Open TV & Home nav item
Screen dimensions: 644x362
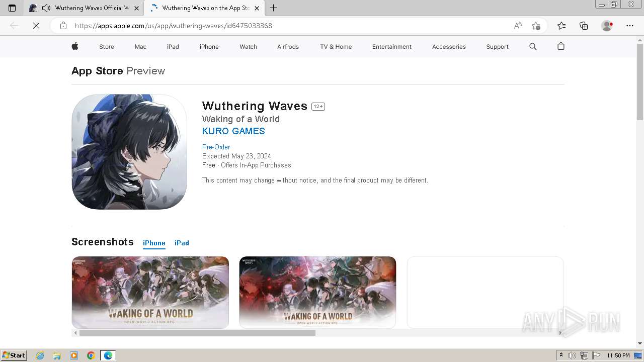point(336,47)
